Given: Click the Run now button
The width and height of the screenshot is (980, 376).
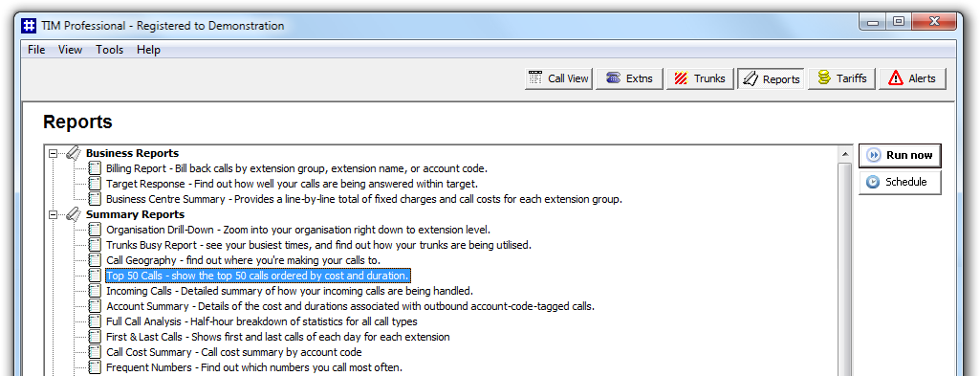Looking at the screenshot, I should click(900, 155).
